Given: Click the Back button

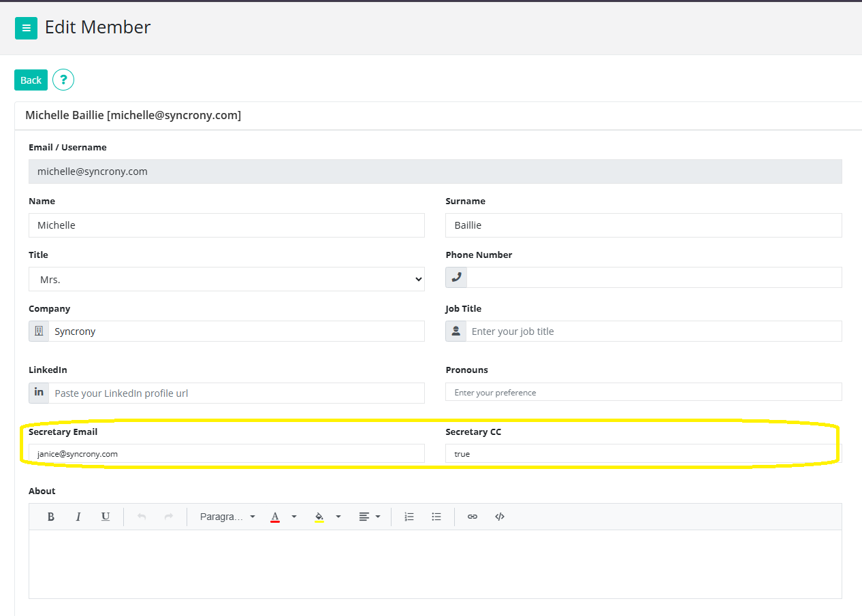Looking at the screenshot, I should coord(31,80).
